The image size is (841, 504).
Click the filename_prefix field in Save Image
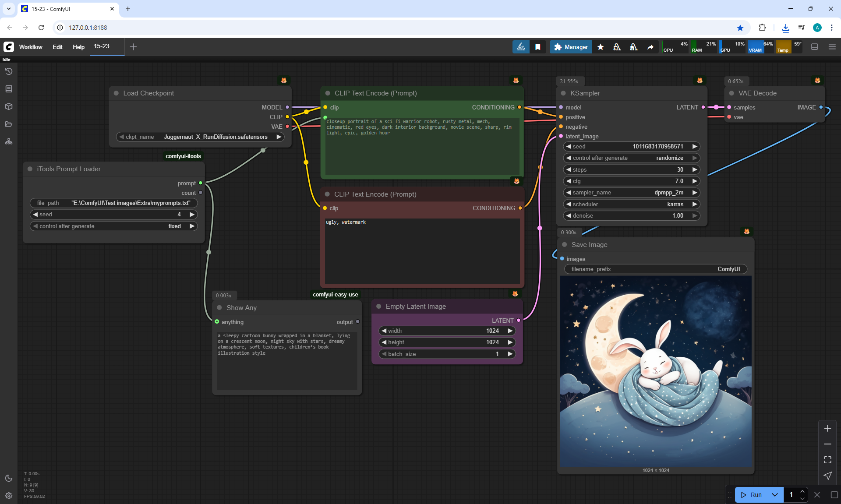(x=655, y=269)
